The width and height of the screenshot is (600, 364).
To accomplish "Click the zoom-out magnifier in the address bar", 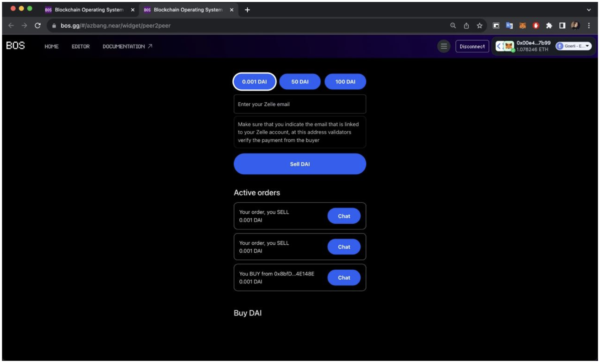I will coord(453,25).
